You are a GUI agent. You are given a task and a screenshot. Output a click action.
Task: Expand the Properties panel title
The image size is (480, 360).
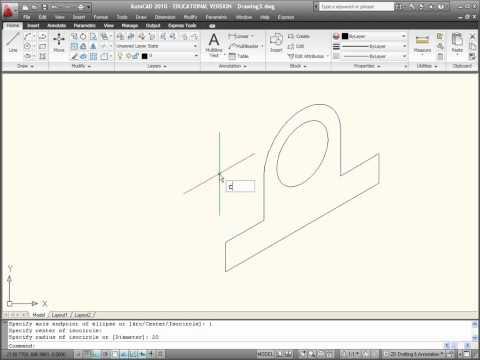pos(367,66)
